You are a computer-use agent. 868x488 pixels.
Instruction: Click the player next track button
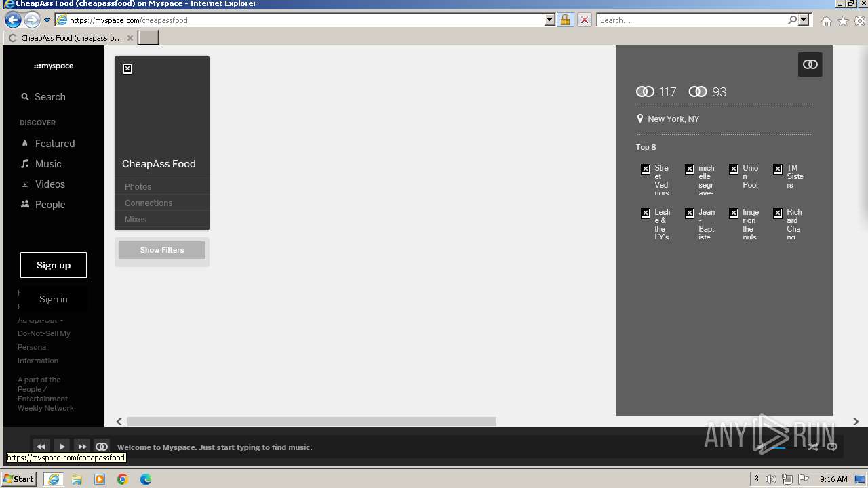tap(82, 447)
